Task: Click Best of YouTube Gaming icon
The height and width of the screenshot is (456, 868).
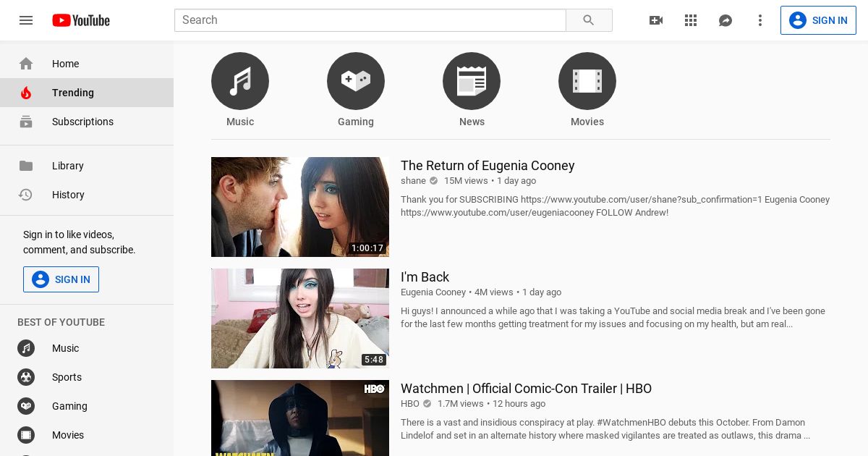Action: [26, 406]
